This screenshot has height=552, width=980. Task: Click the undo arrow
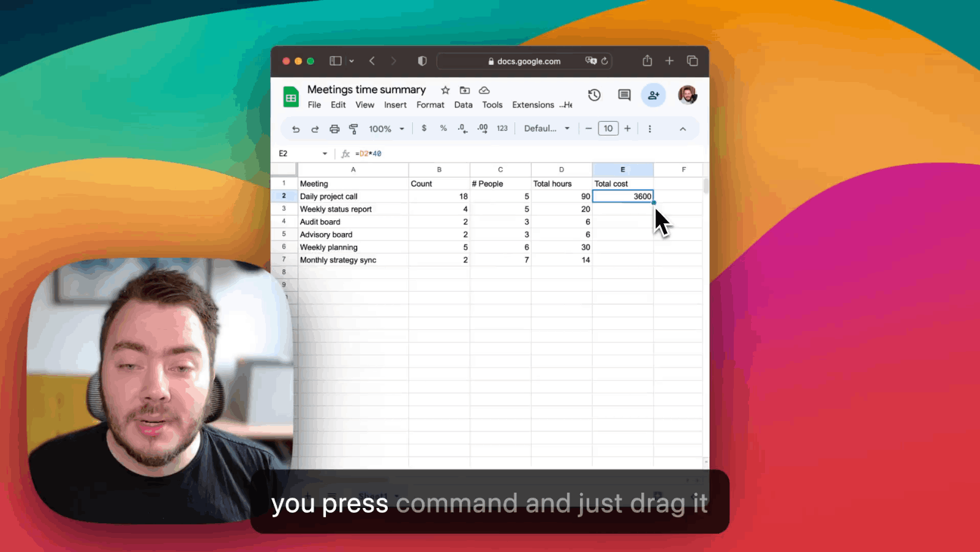pos(296,129)
